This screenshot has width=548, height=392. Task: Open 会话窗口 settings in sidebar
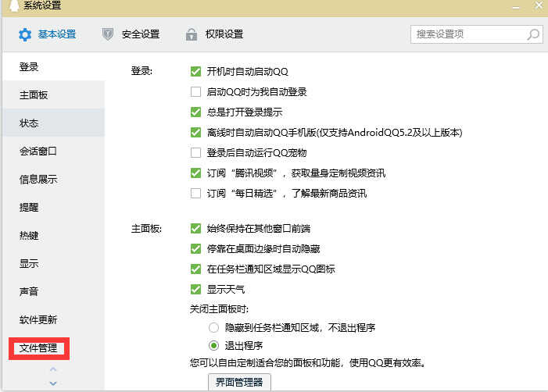click(53, 151)
